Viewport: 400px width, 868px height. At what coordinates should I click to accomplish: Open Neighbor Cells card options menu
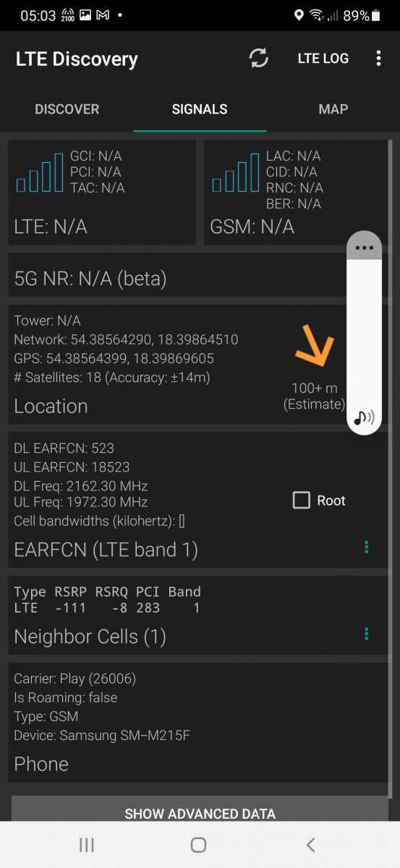367,634
